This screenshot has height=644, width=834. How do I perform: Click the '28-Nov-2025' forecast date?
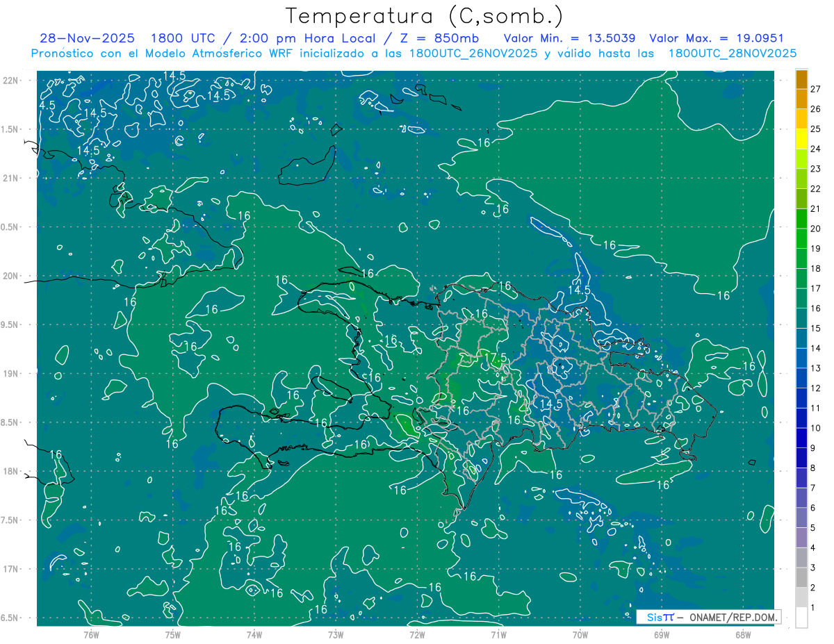pyautogui.click(x=87, y=38)
